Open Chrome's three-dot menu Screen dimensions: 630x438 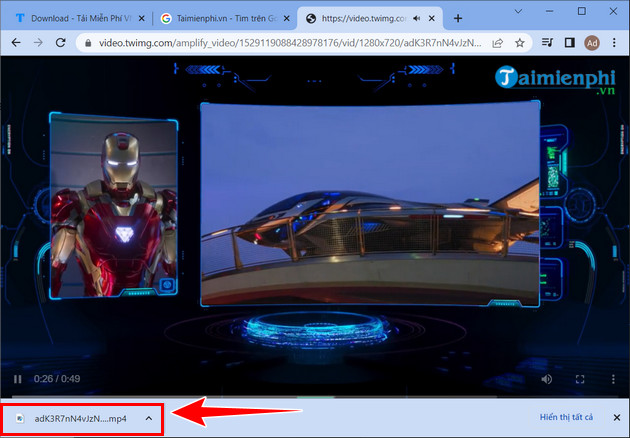(x=614, y=42)
